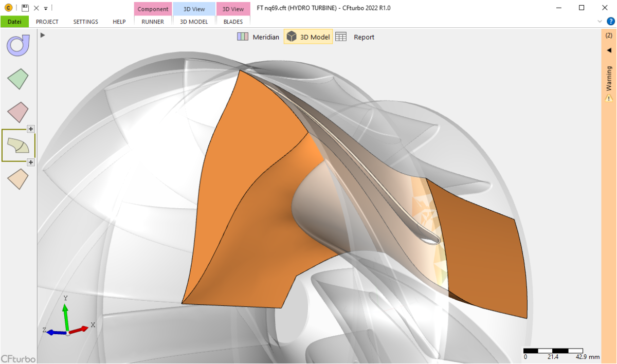Maximize the CFturbo window
The height and width of the screenshot is (364, 617).
(582, 8)
